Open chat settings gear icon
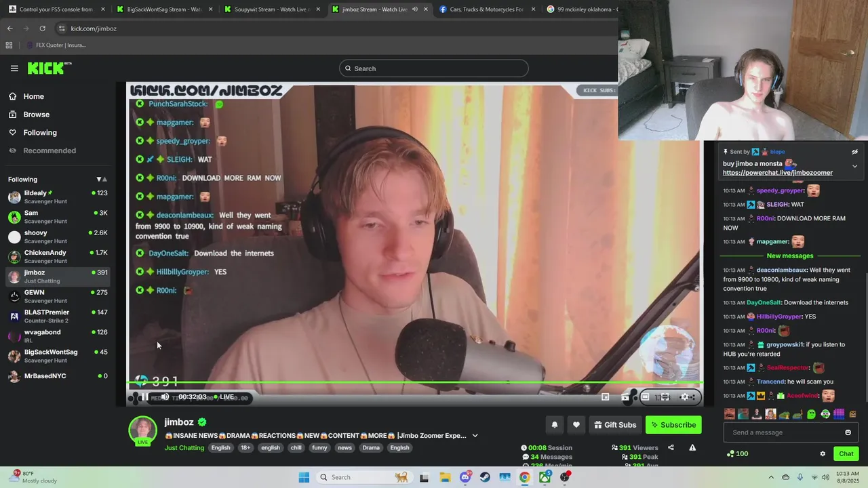 823,453
